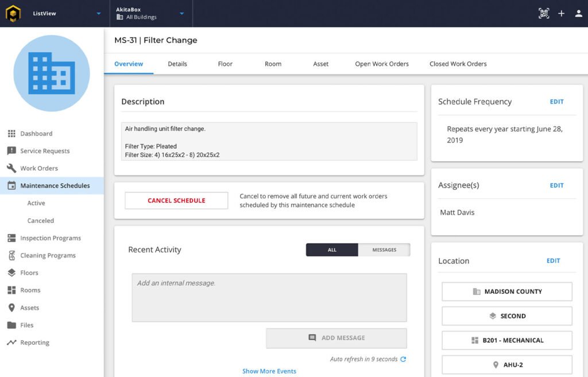Switch to the Details tab
The width and height of the screenshot is (588, 377).
tap(177, 64)
